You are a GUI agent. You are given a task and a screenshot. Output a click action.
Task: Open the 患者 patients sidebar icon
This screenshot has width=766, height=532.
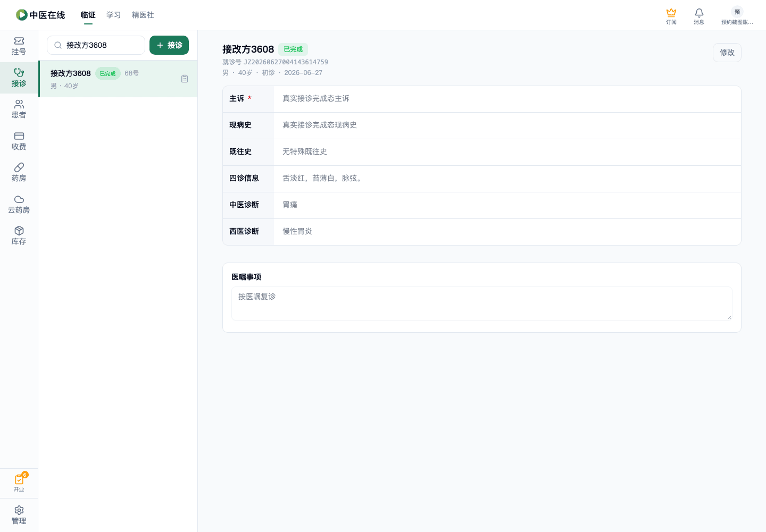pos(19,104)
